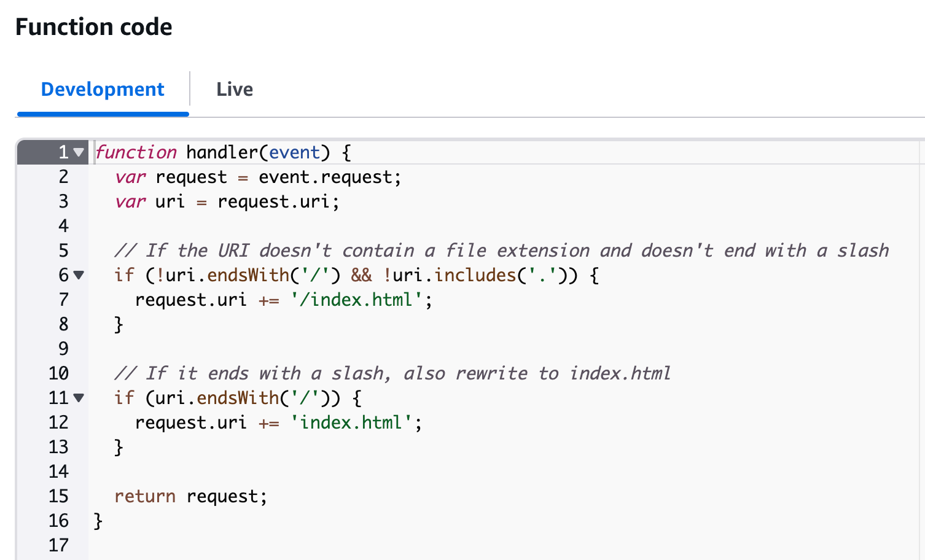Collapse the handler function on line 1
Image resolution: width=925 pixels, height=560 pixels.
(79, 152)
